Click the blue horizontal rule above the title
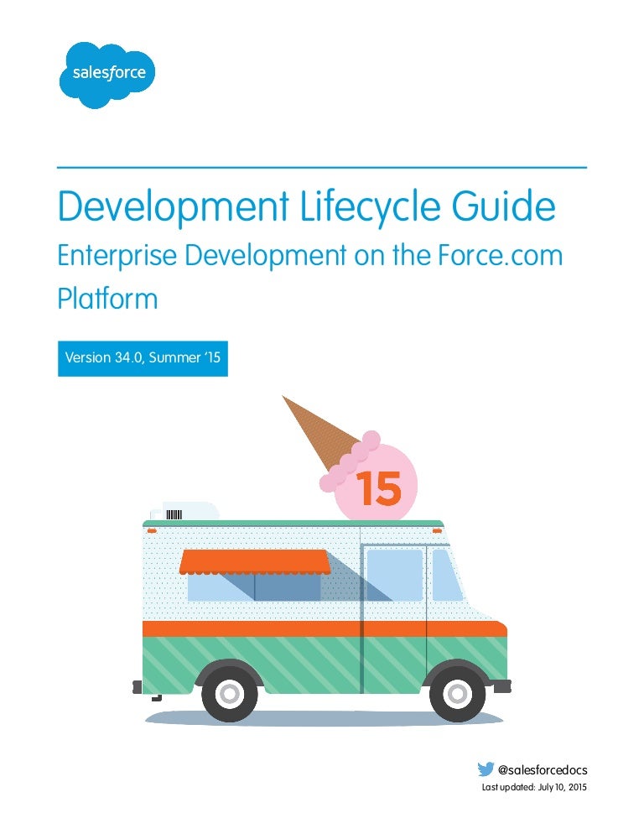The image size is (644, 834). 322,167
